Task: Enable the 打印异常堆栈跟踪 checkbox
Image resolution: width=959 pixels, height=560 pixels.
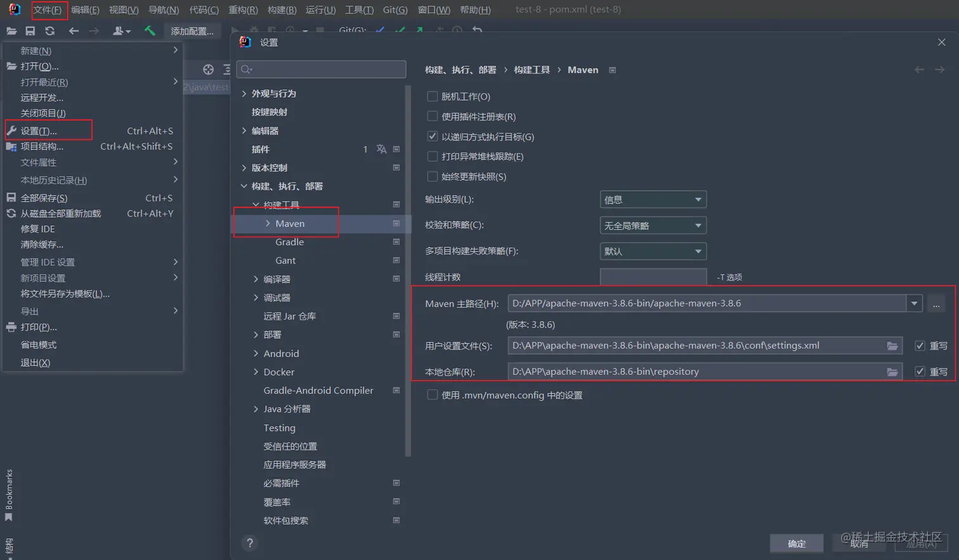Action: click(433, 157)
